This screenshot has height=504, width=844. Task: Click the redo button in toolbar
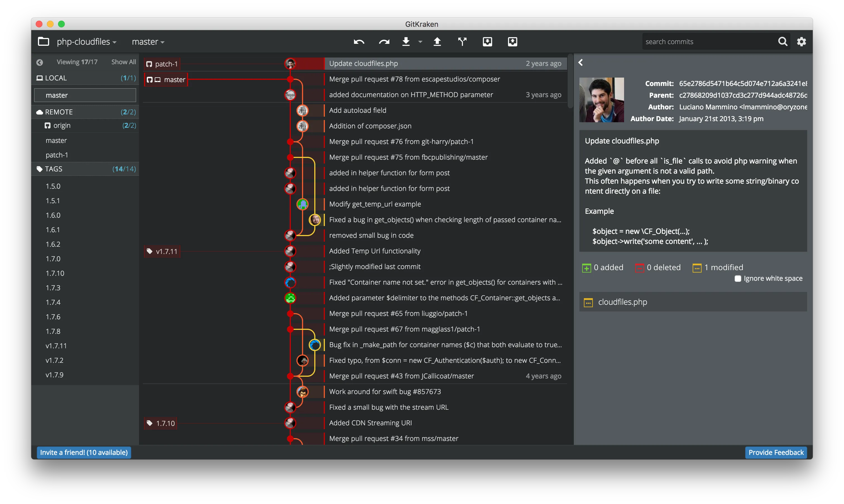coord(384,41)
